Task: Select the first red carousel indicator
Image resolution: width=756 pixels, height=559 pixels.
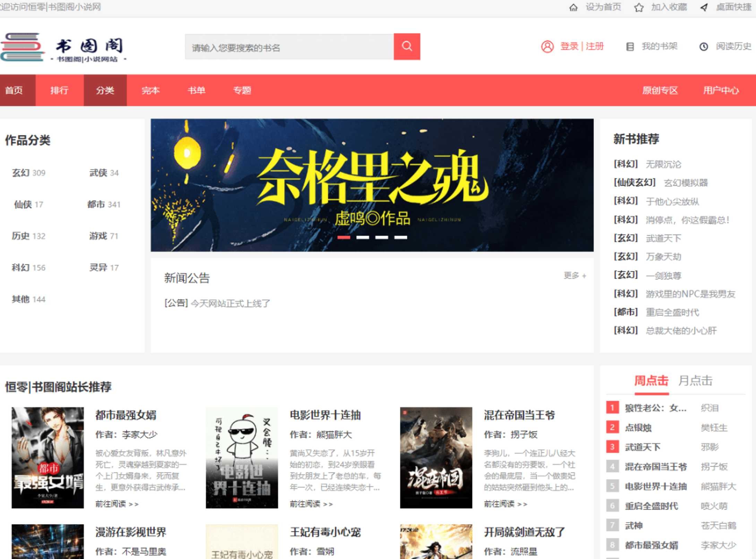Action: pyautogui.click(x=344, y=238)
